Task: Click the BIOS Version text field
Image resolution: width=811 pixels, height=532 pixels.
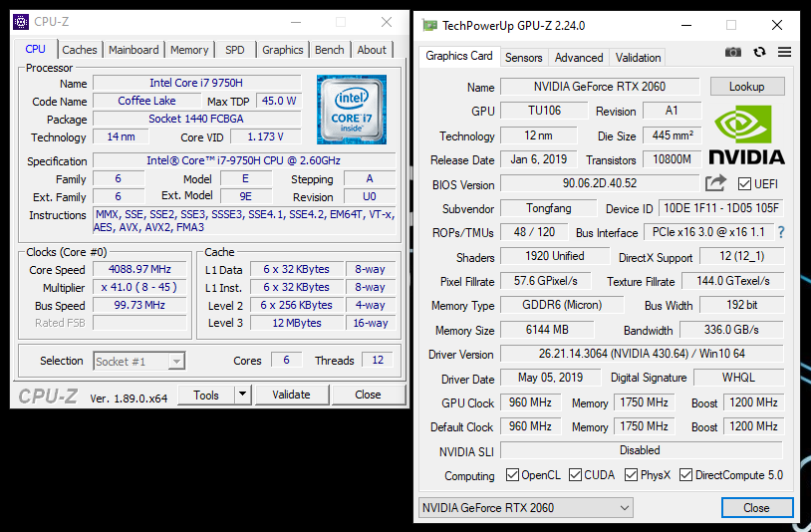Action: tap(599, 184)
